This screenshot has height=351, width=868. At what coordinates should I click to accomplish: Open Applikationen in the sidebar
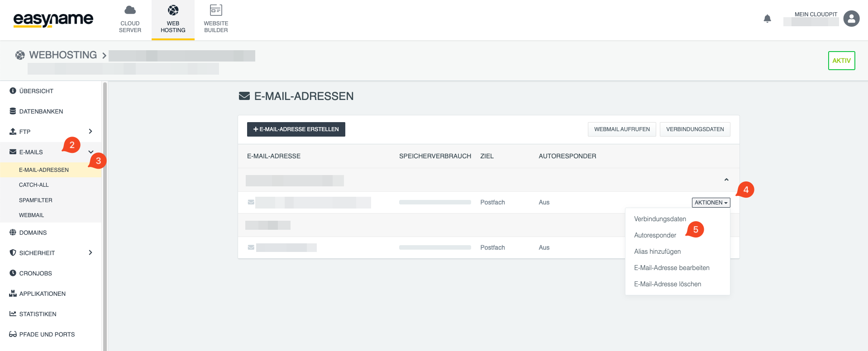coord(42,294)
